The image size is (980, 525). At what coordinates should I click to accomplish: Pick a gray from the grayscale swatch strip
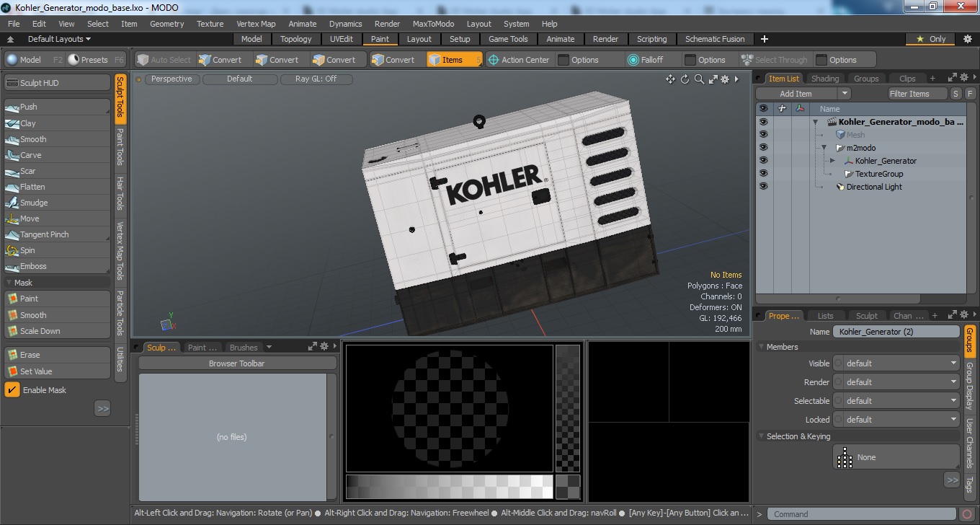pyautogui.click(x=449, y=487)
